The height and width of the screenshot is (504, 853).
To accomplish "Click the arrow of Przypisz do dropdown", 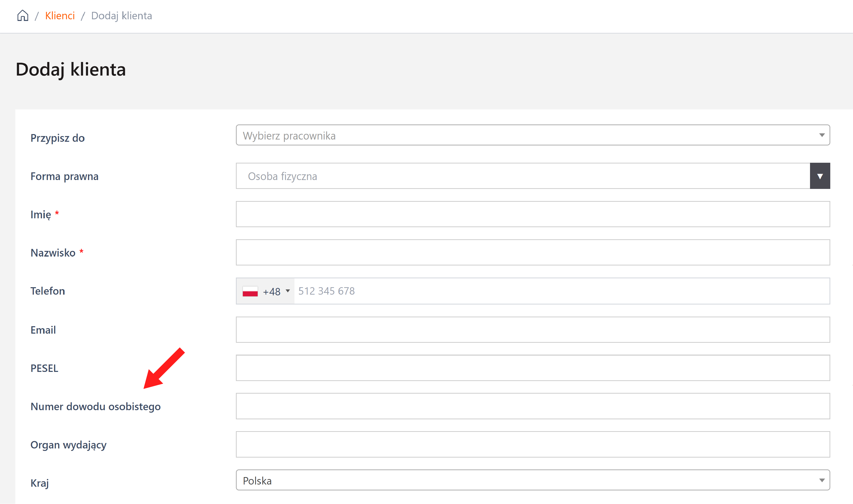I will [822, 135].
